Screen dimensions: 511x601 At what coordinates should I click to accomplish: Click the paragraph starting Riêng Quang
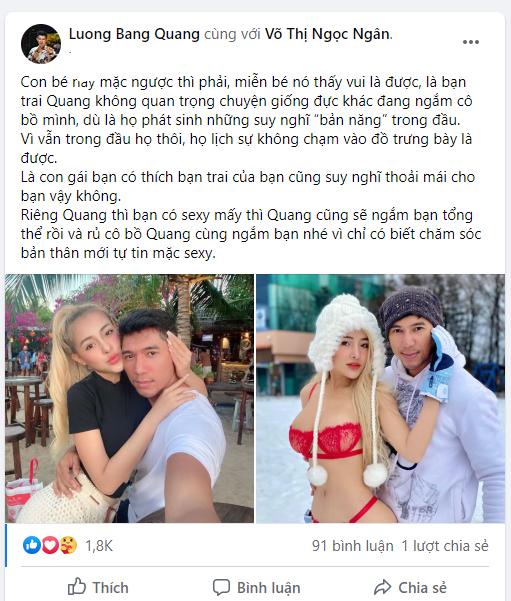251,234
